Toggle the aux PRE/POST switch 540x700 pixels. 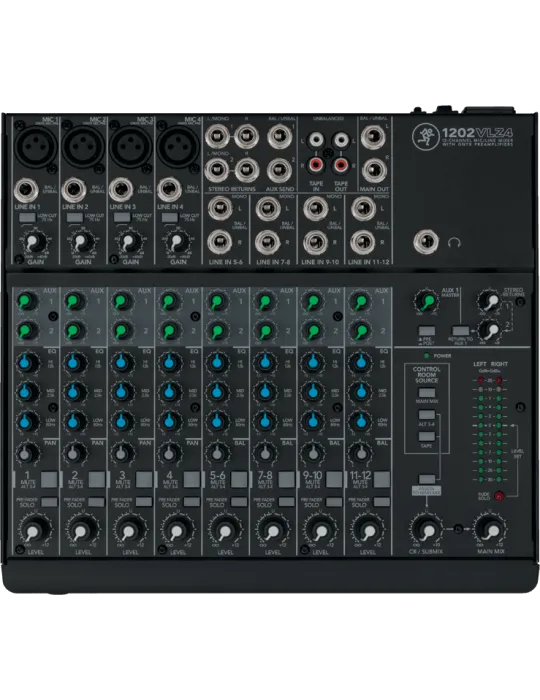coord(427,331)
